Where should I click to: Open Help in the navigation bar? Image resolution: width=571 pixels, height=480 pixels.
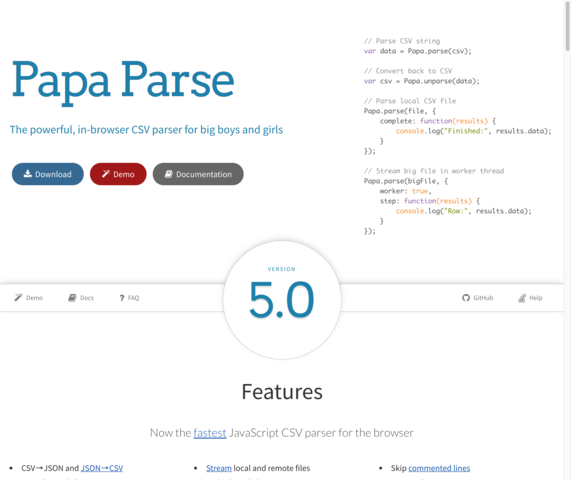click(530, 298)
